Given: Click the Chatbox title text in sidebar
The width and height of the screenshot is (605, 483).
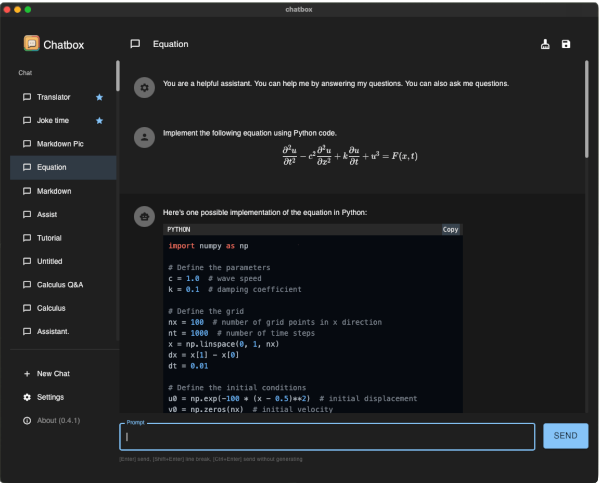Looking at the screenshot, I should [64, 45].
